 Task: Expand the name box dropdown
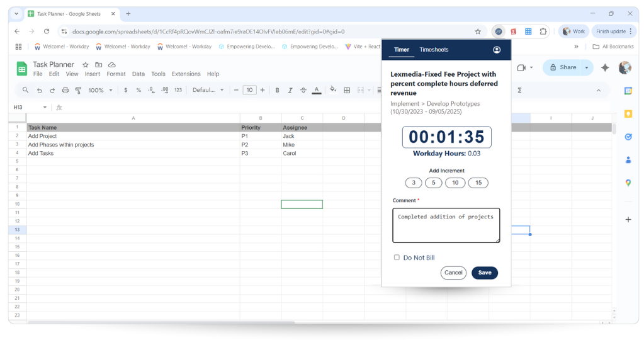45,107
